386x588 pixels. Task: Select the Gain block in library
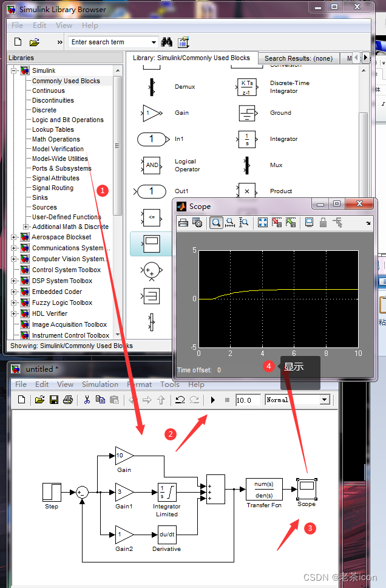152,113
